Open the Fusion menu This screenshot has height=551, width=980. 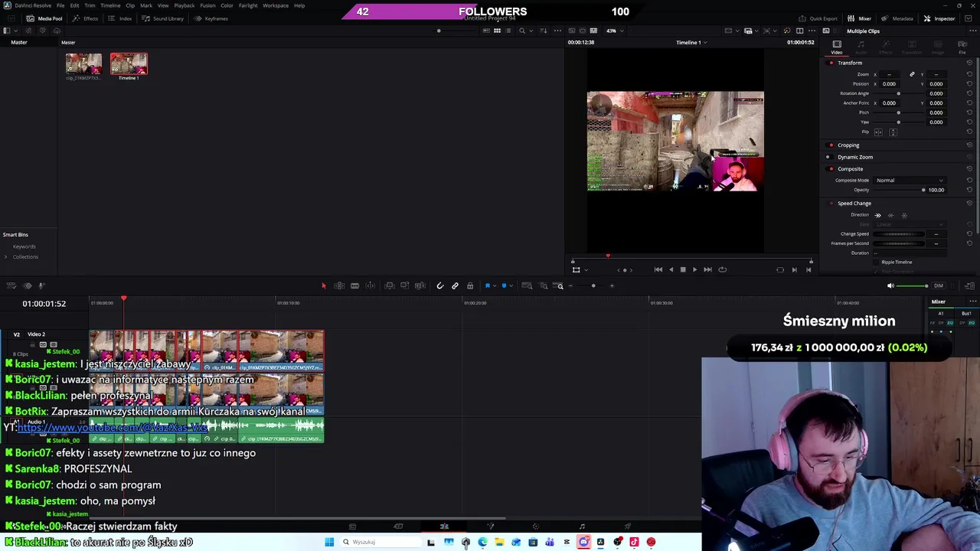click(207, 5)
